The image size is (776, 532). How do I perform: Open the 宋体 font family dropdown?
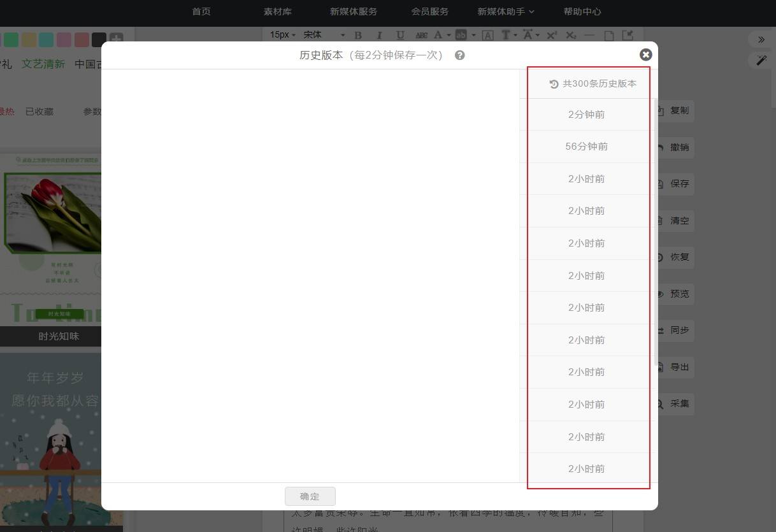[324, 35]
